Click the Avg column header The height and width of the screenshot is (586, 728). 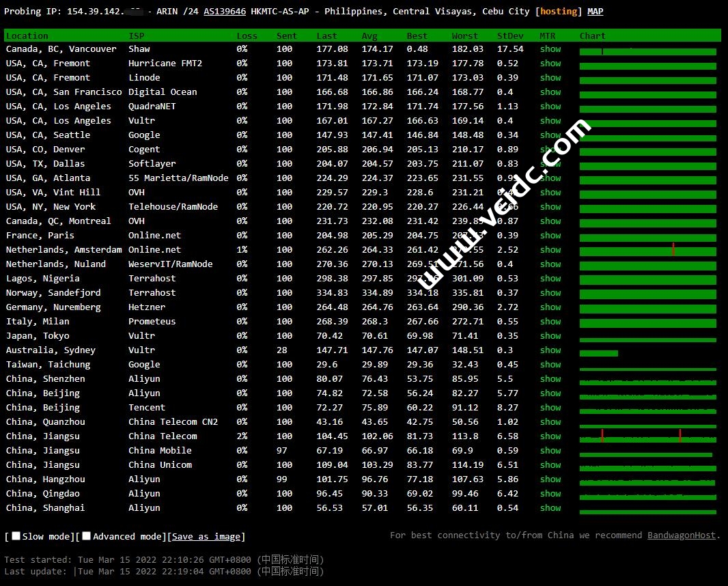(369, 36)
